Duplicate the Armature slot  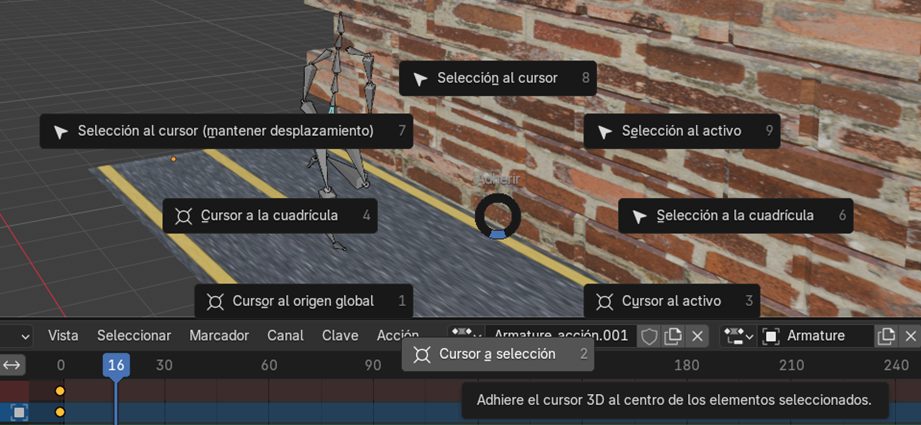886,336
